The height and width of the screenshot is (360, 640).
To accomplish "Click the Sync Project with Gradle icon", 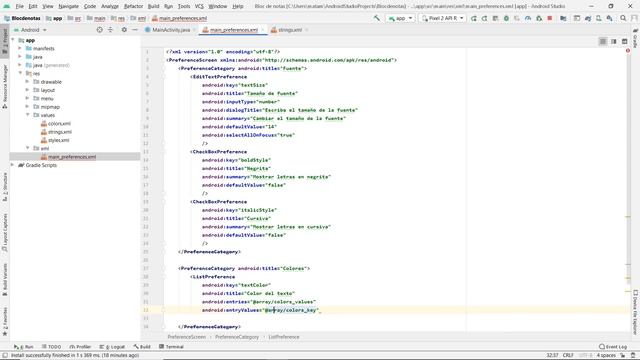I will [588, 18].
